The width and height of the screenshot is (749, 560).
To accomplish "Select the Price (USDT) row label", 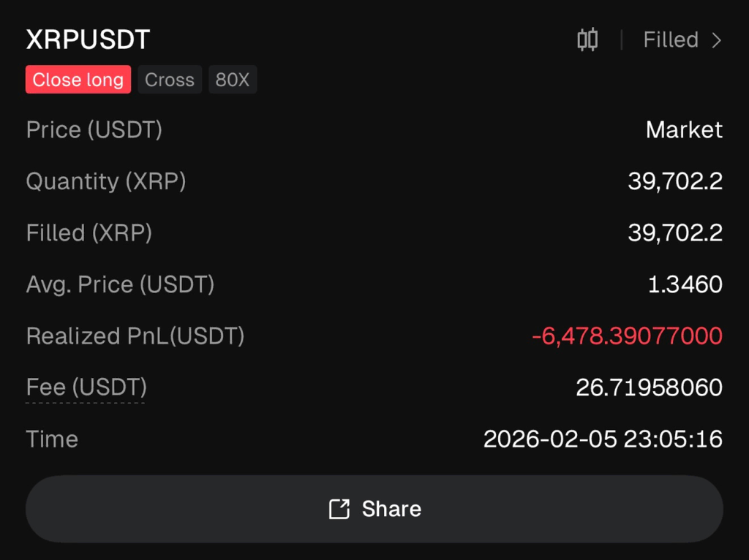I will (94, 130).
